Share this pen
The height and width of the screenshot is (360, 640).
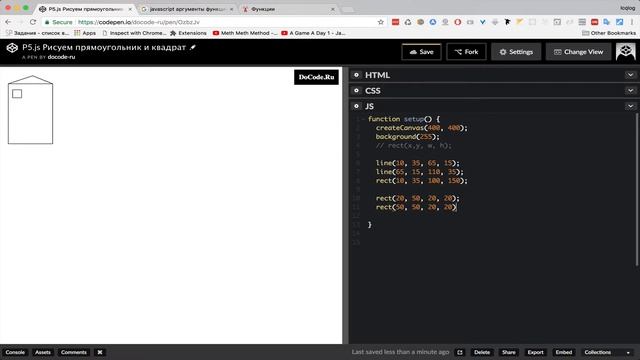pos(509,352)
